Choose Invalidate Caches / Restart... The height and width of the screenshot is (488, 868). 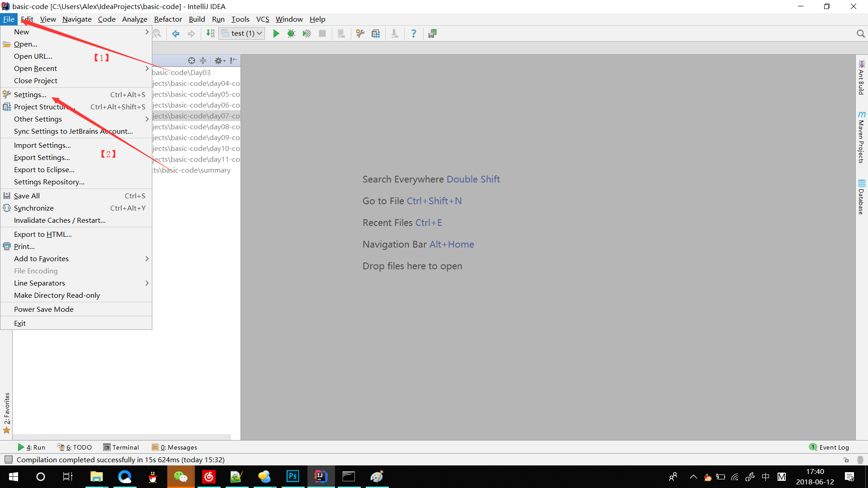60,220
